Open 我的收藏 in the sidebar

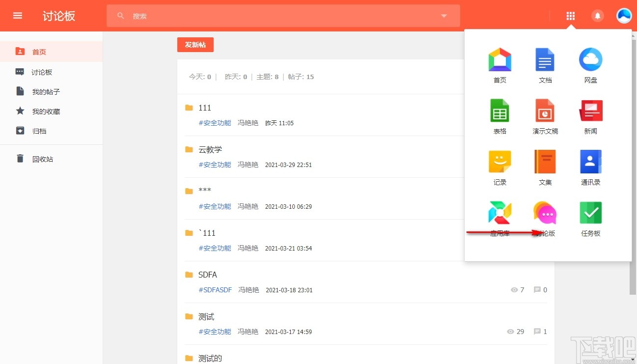[51, 112]
